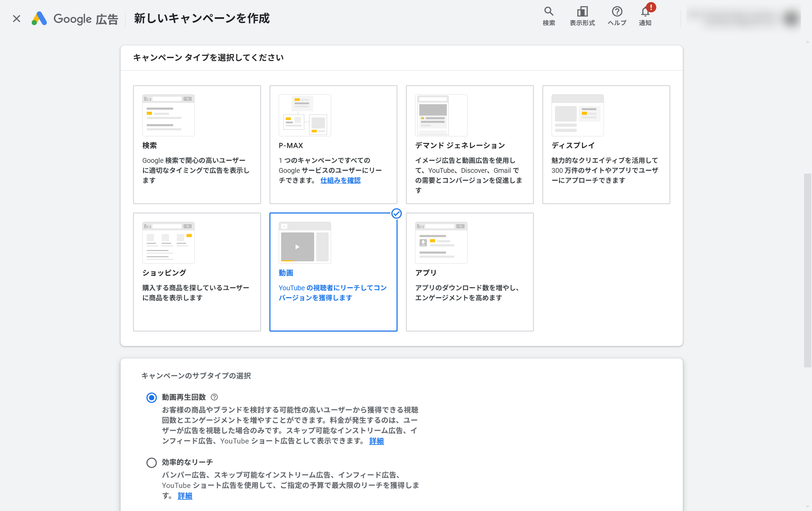Select the アプリ campaign type title

coord(426,273)
